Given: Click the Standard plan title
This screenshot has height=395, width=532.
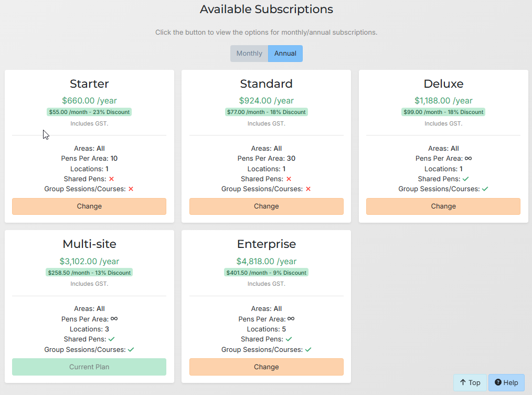Looking at the screenshot, I should (x=267, y=84).
